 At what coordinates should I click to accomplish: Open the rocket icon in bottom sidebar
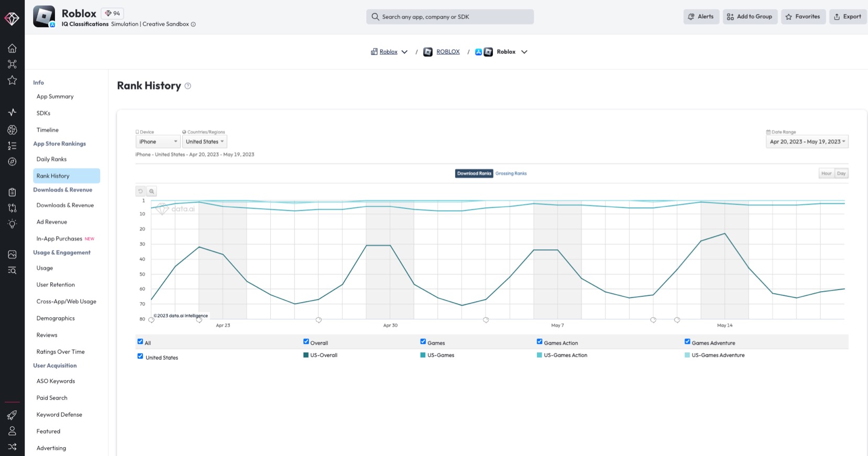click(x=12, y=415)
